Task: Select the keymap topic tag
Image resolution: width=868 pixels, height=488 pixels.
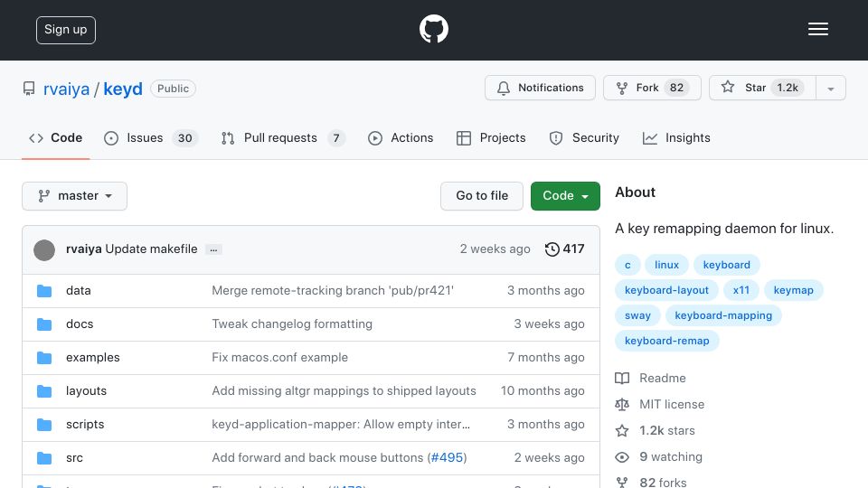Action: tap(793, 290)
